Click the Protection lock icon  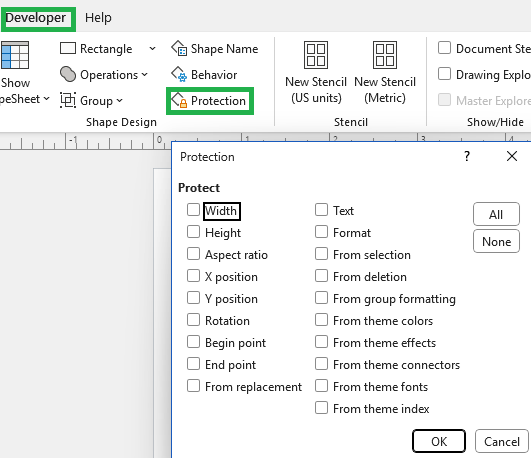(x=179, y=101)
